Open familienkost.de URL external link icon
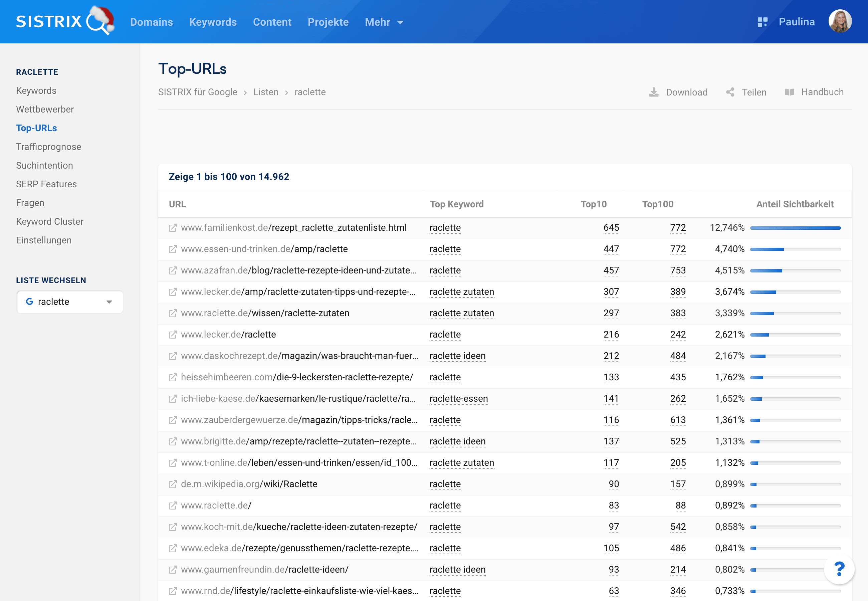868x601 pixels. pos(173,228)
